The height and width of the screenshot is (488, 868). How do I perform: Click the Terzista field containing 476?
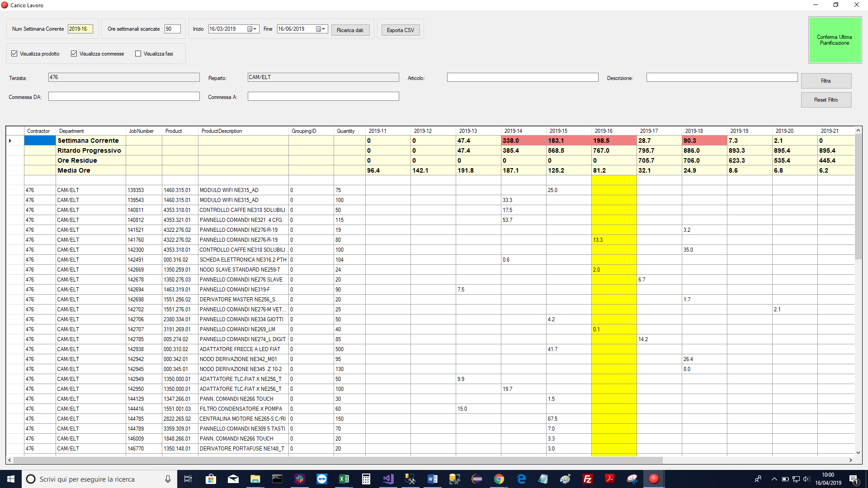(124, 77)
